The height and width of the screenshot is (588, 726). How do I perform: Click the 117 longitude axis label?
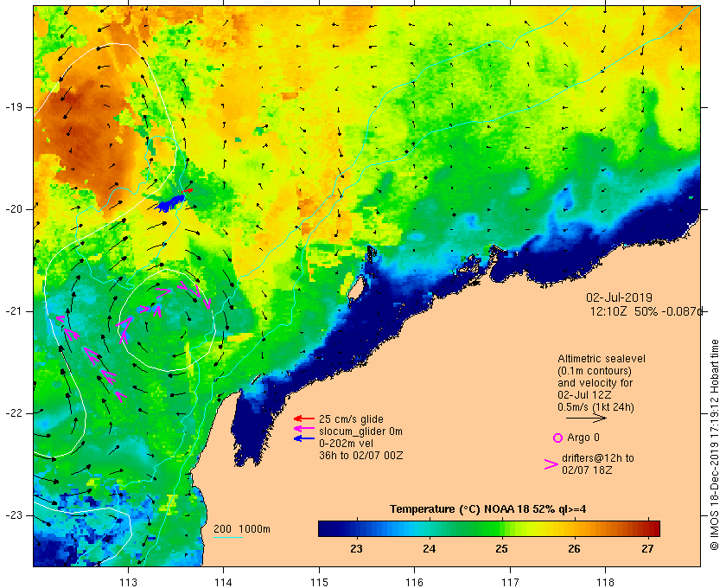510,582
